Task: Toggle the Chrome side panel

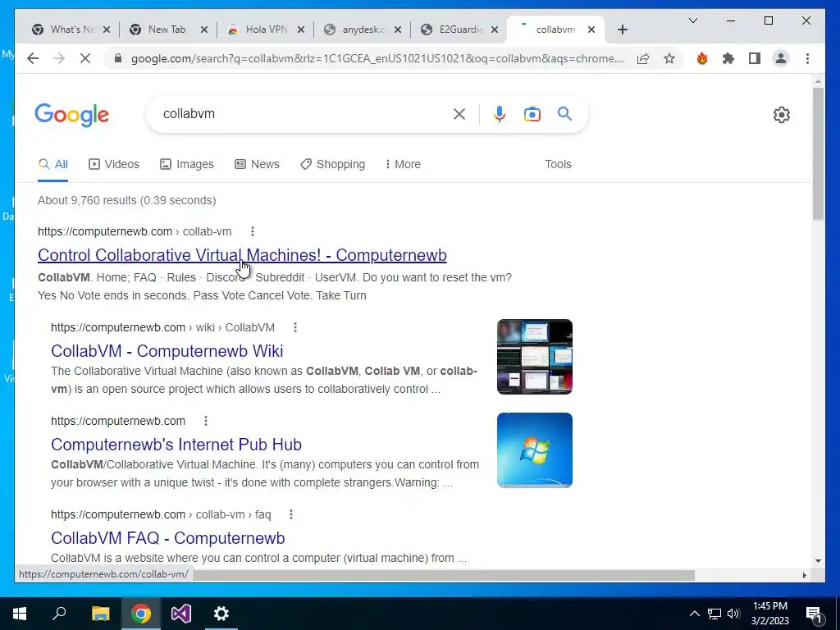Action: coord(755,58)
